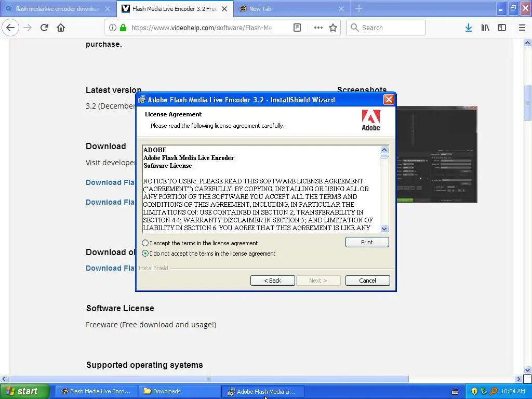Click the videohelp.com address bar URL
The height and width of the screenshot is (399, 532).
pos(202,28)
